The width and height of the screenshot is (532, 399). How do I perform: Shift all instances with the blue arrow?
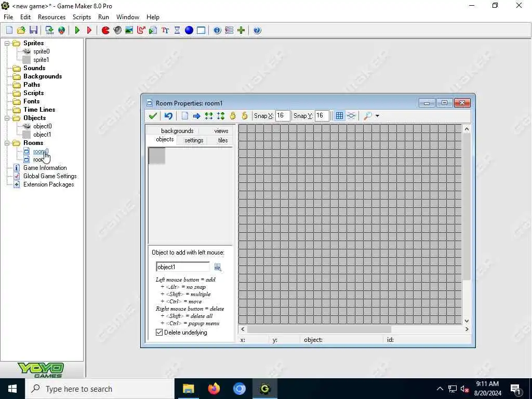pos(196,116)
